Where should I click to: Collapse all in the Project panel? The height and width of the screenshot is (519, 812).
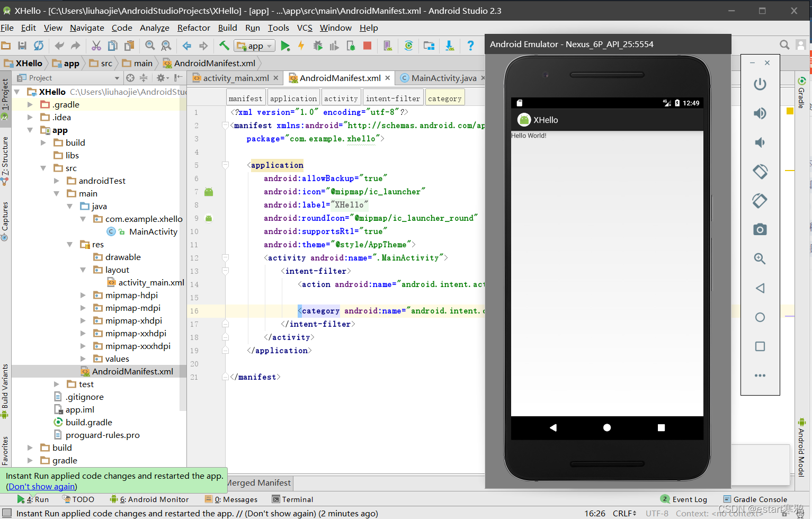(x=144, y=78)
